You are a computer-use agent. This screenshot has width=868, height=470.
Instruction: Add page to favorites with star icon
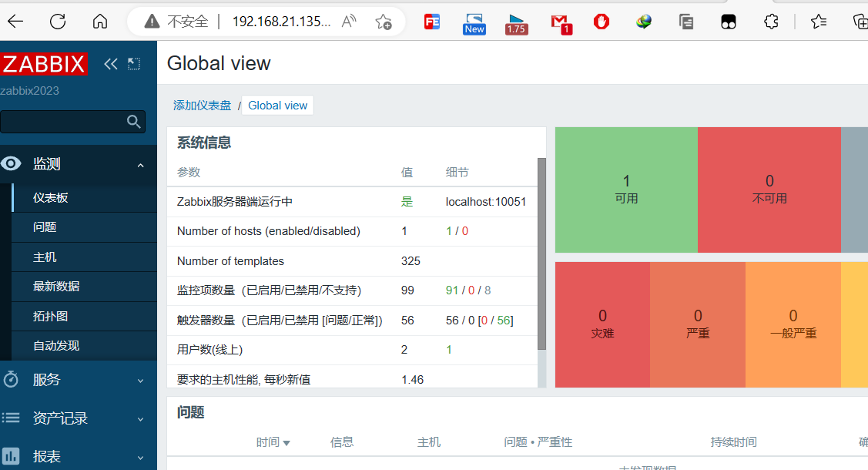(383, 22)
